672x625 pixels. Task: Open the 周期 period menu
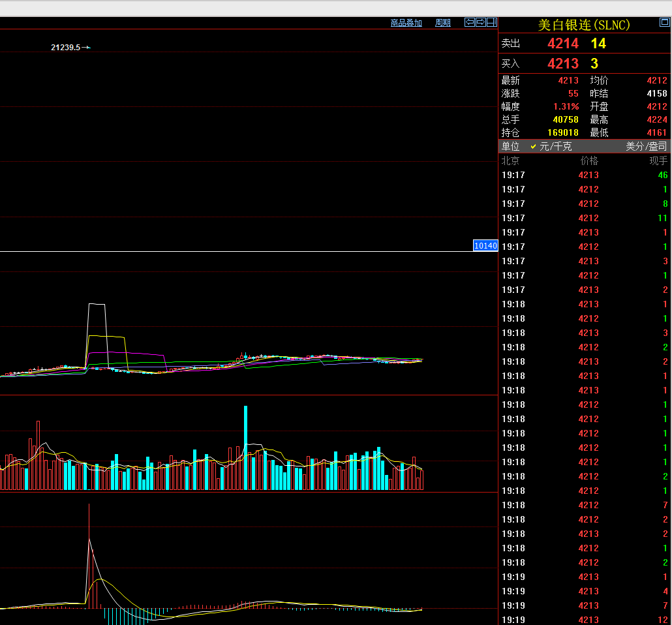pos(442,23)
